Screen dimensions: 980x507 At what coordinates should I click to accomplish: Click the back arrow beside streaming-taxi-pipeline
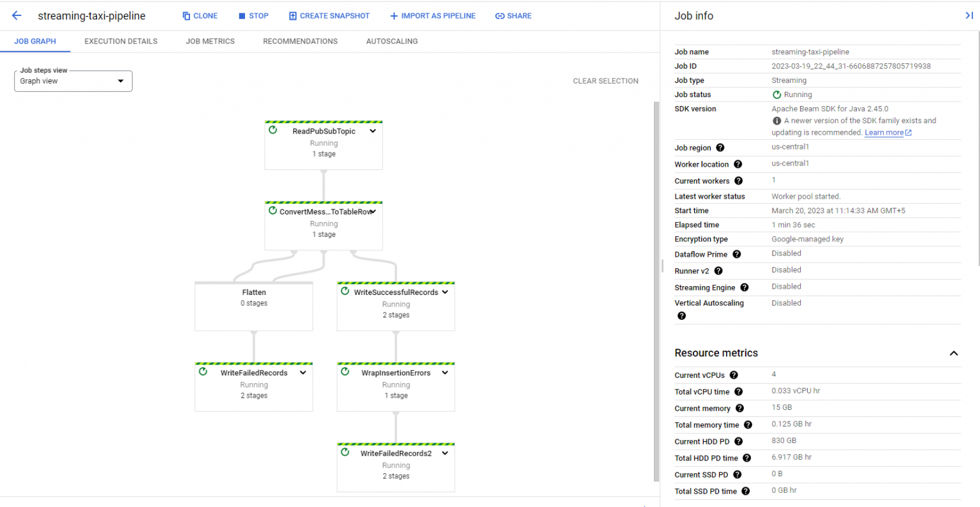(x=17, y=16)
